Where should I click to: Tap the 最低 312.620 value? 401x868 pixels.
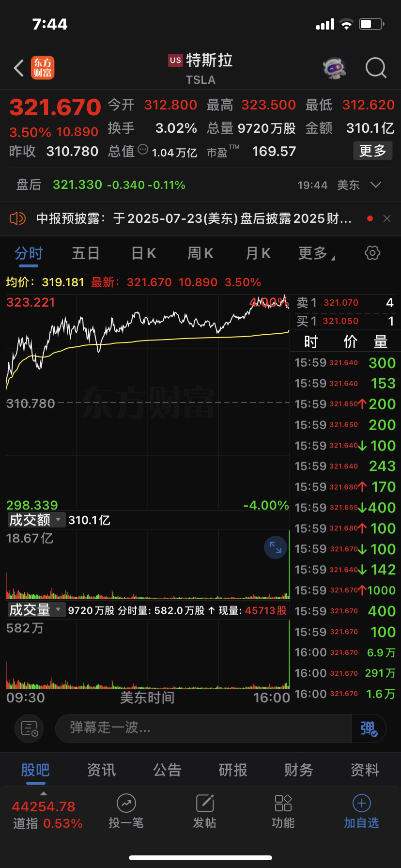click(369, 105)
